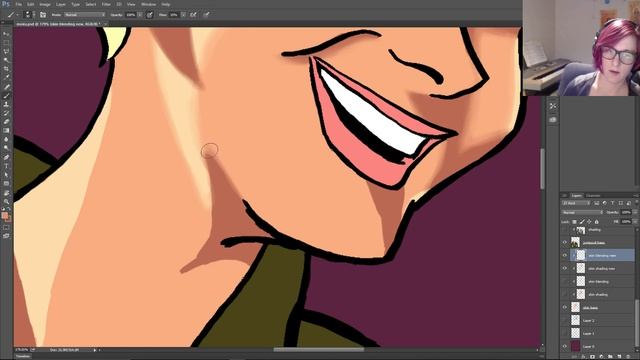The width and height of the screenshot is (640, 360).
Task: Toggle pressure for opacity button
Action: click(x=150, y=15)
